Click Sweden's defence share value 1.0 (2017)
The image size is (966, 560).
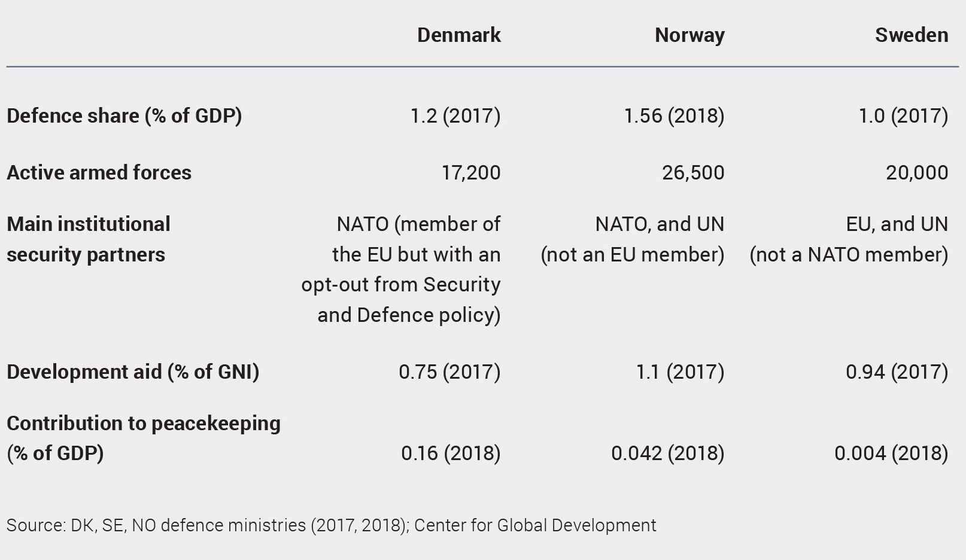(903, 115)
